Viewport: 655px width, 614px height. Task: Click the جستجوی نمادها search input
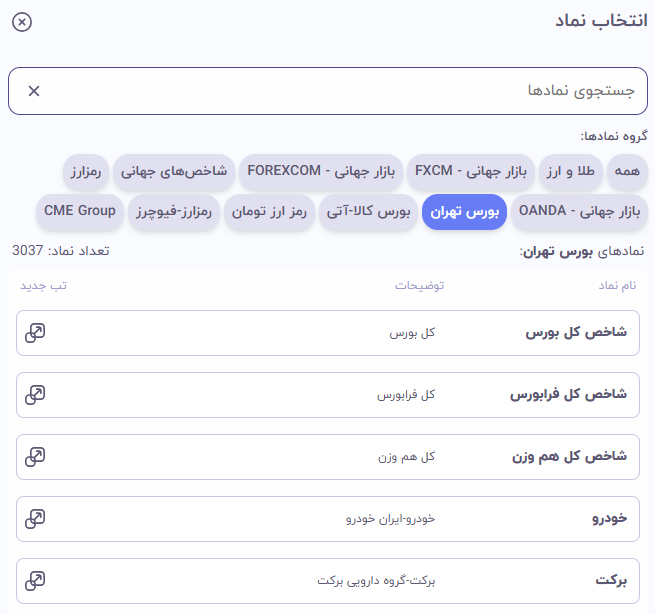point(340,91)
